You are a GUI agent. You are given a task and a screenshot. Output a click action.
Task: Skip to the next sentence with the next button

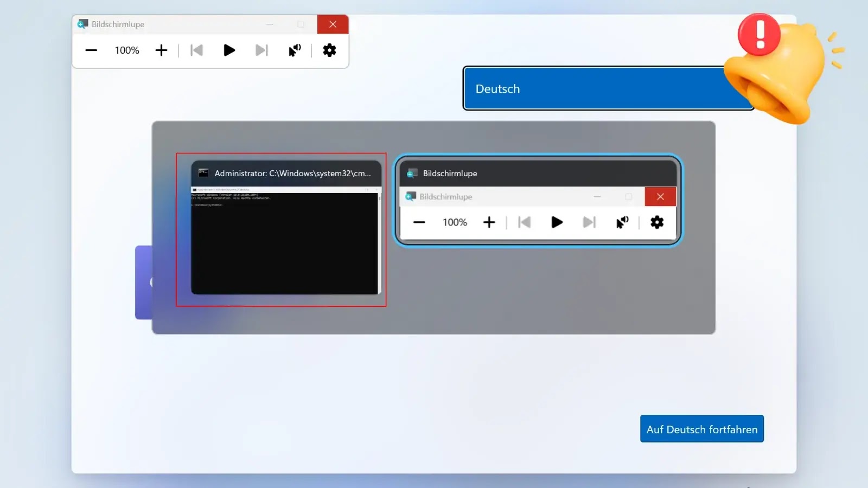(262, 50)
